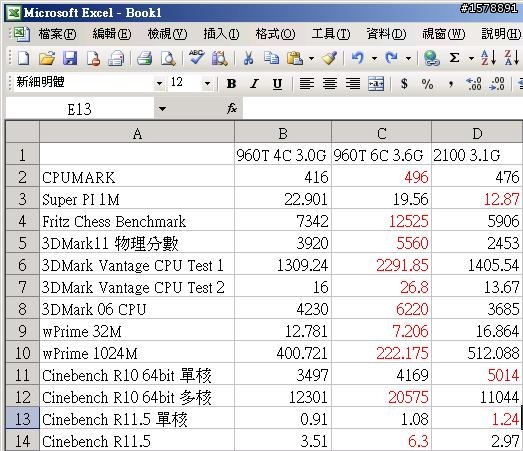Open the 格式(O) menu
This screenshot has height=451, width=523.
coord(275,34)
